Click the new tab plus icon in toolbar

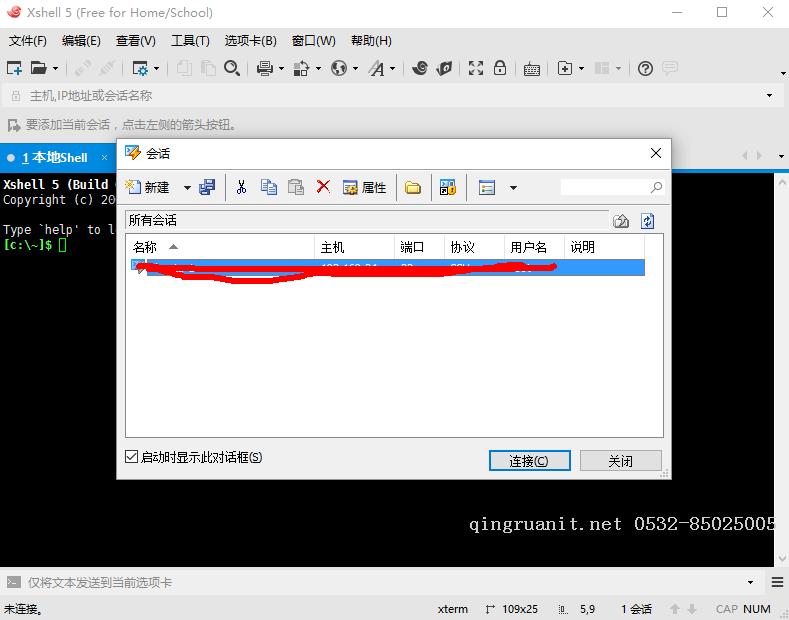565,68
